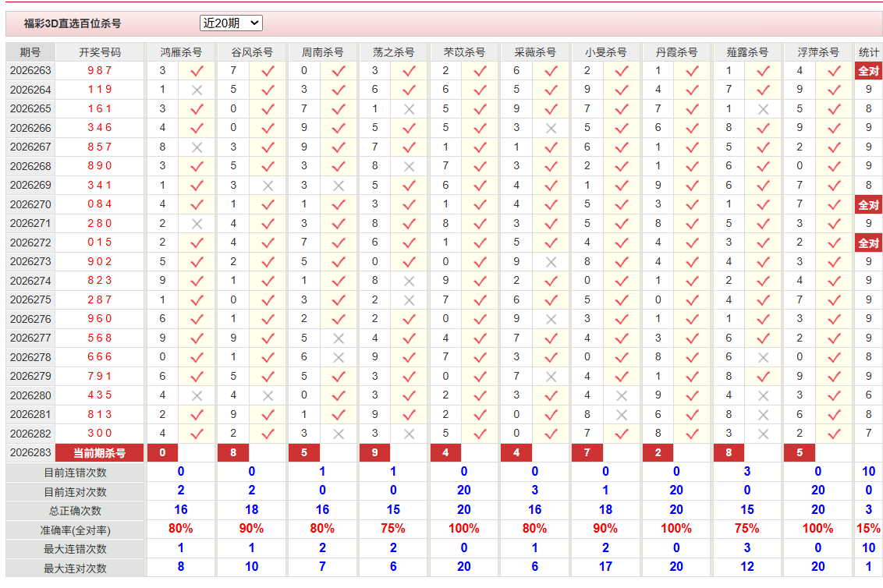Click the 最大连错次数 row label
Screen dimensions: 883x588
[75, 549]
